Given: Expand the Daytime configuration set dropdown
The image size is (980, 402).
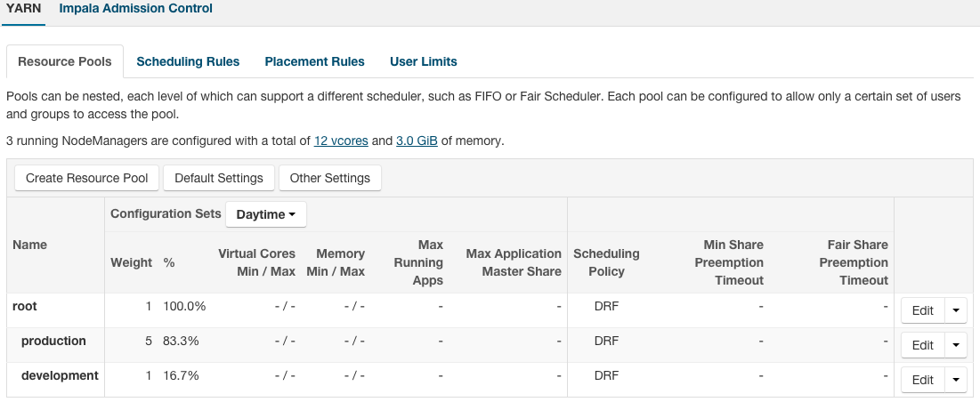Looking at the screenshot, I should click(265, 214).
